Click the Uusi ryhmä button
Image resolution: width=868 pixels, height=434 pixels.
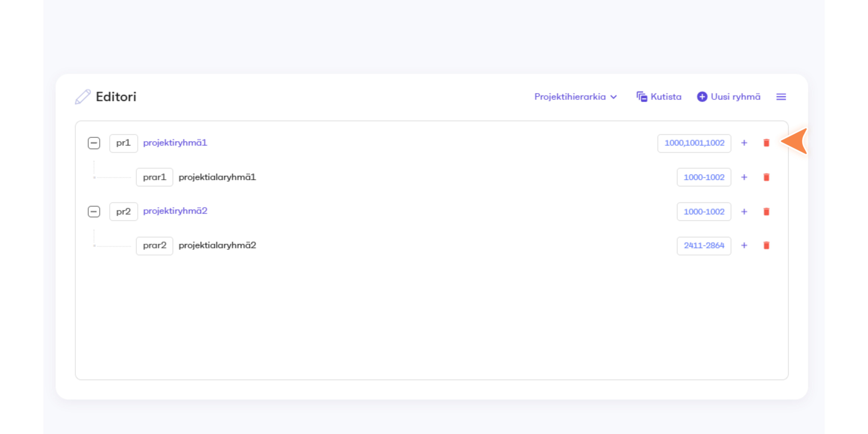click(x=728, y=97)
